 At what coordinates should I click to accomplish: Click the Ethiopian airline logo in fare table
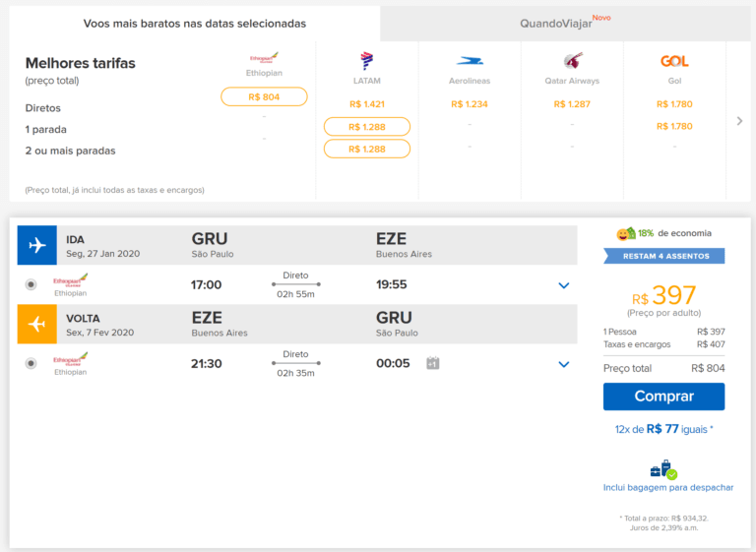click(264, 59)
